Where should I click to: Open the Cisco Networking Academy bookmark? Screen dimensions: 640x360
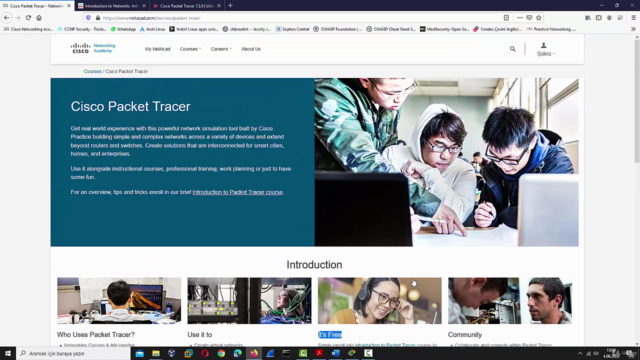29,29
